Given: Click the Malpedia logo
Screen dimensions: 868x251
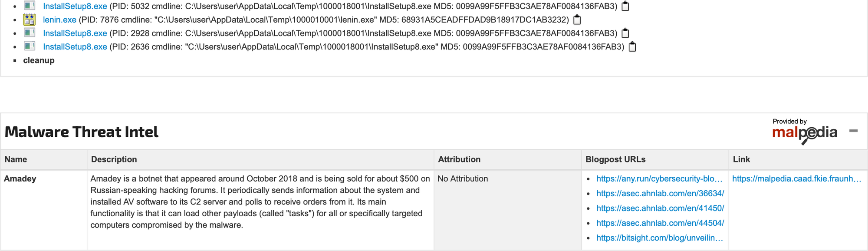Looking at the screenshot, I should [805, 132].
